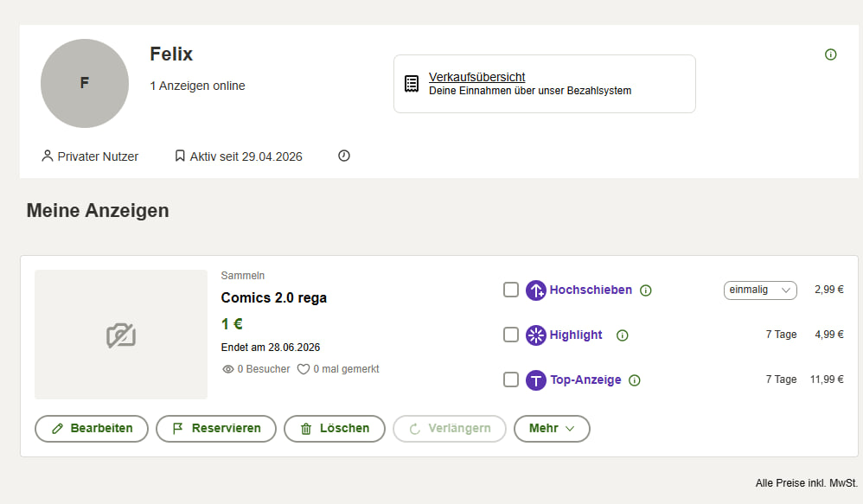The image size is (863, 504).
Task: Click the purple Hochschieben arrow icon
Action: point(535,290)
